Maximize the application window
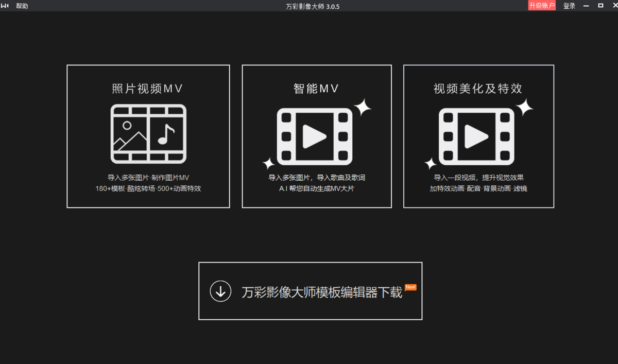Screen dimensions: 618x364 (x=600, y=6)
